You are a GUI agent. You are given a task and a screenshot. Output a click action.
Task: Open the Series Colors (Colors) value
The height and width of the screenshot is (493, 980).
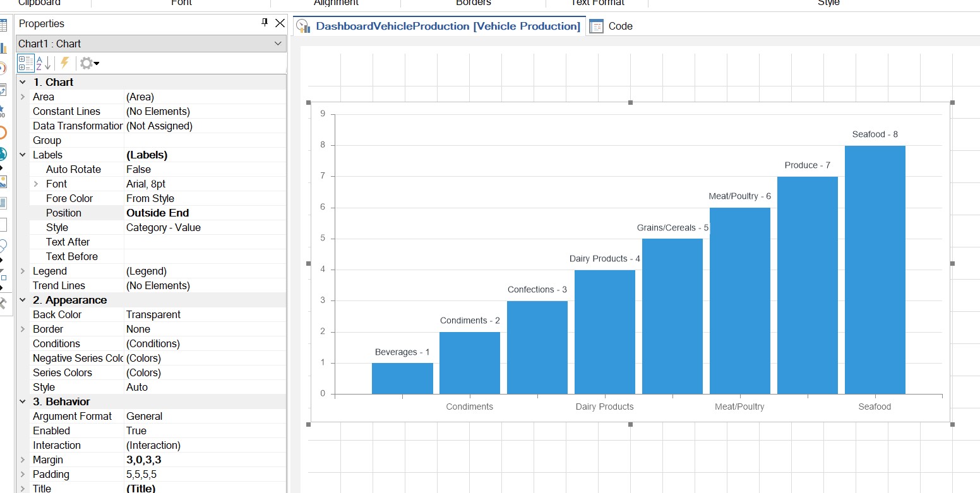[x=205, y=372]
